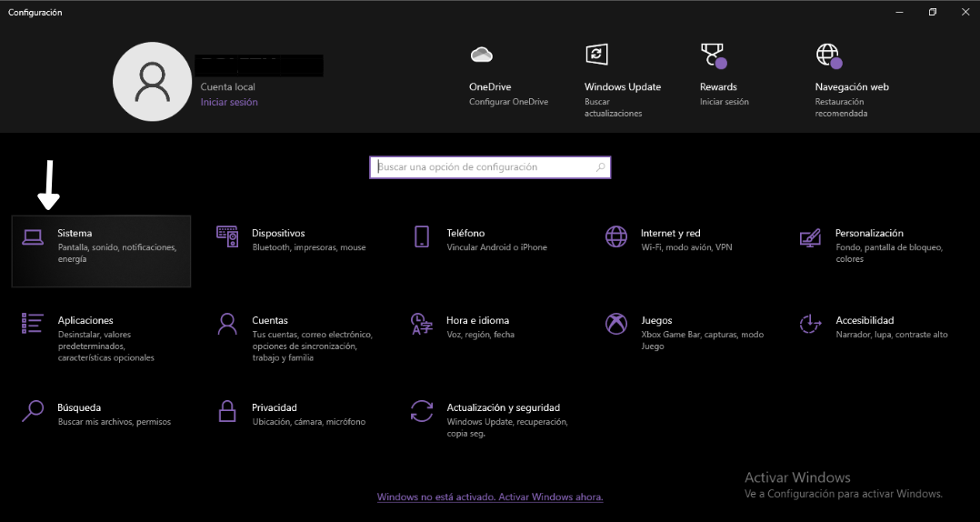
Task: Open the Accesibilidad category title
Action: tap(865, 320)
